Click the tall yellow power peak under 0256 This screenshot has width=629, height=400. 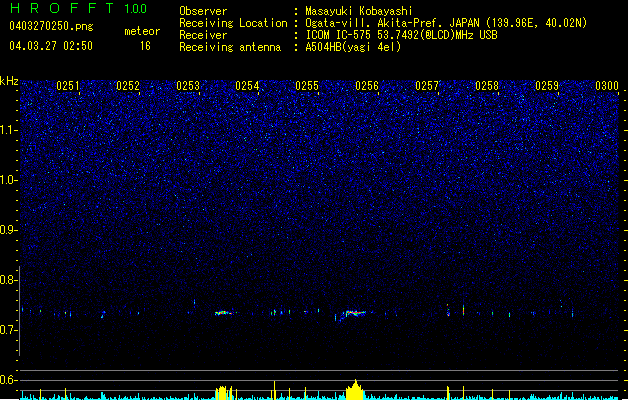tap(355, 390)
